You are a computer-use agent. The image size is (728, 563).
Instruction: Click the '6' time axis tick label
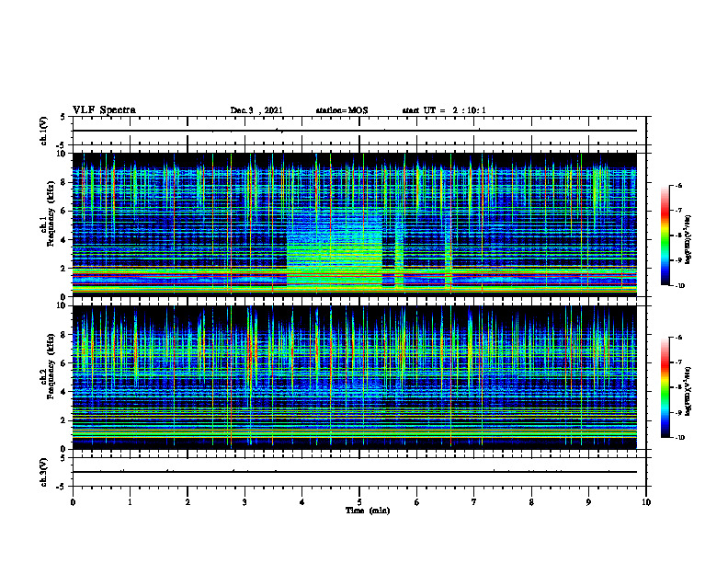pos(416,502)
